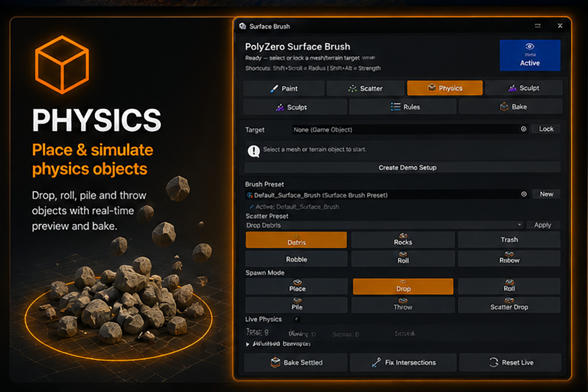Click the Bake Settled box icon

pyautogui.click(x=275, y=363)
